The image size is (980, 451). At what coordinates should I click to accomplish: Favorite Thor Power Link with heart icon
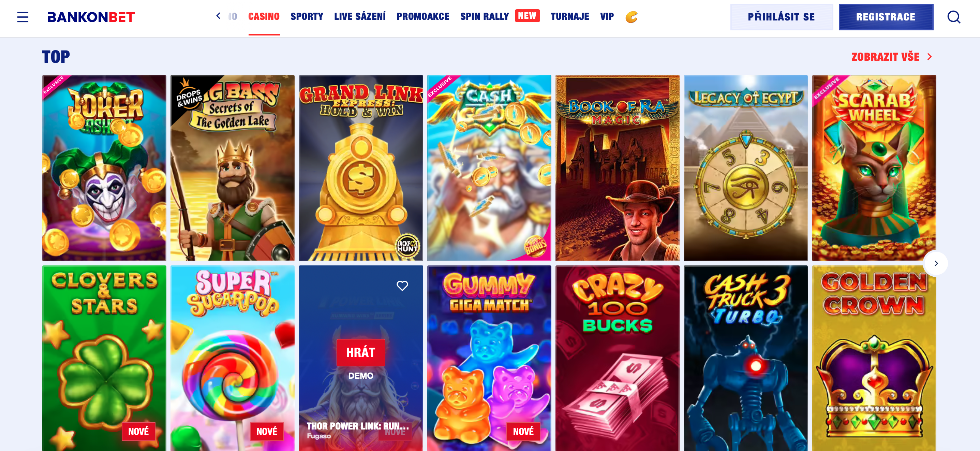point(402,286)
